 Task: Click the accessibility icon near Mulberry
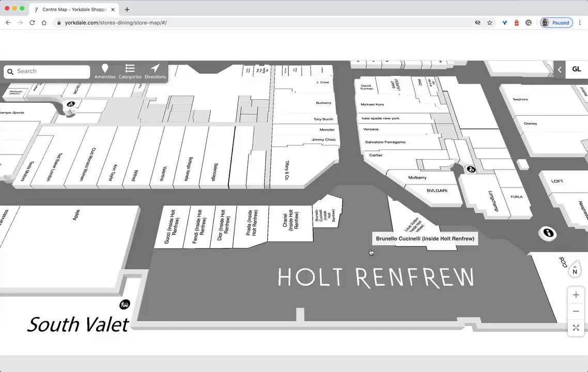(471, 169)
